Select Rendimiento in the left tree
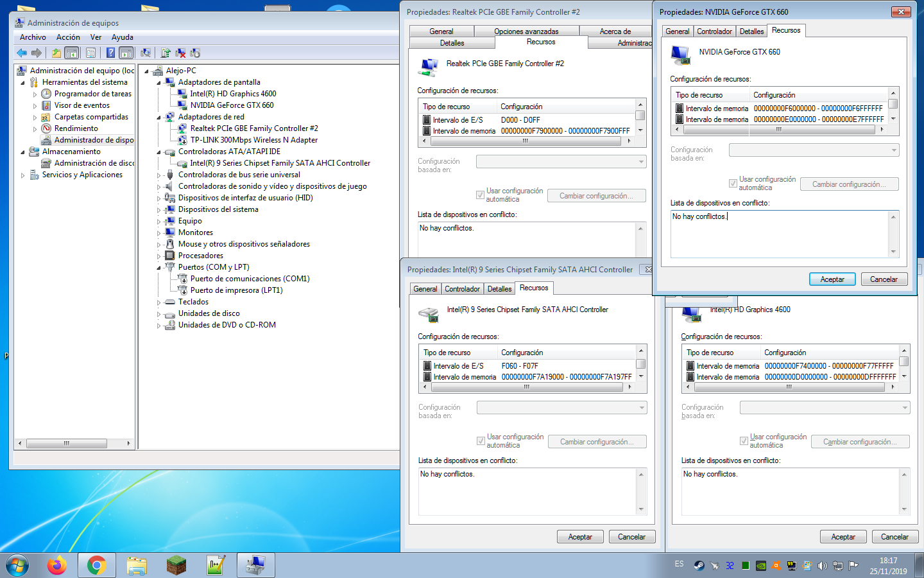This screenshot has width=924, height=578. [x=76, y=128]
